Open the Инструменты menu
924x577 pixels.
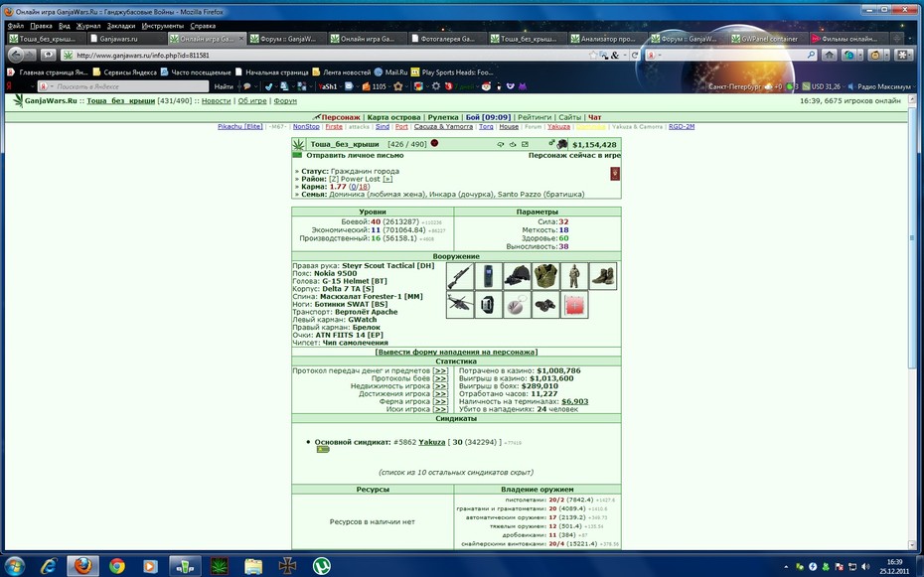[163, 26]
